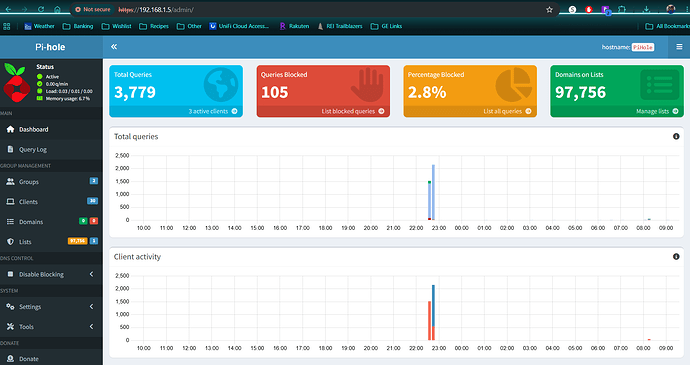Click the Pi-hole title in header

tap(50, 47)
